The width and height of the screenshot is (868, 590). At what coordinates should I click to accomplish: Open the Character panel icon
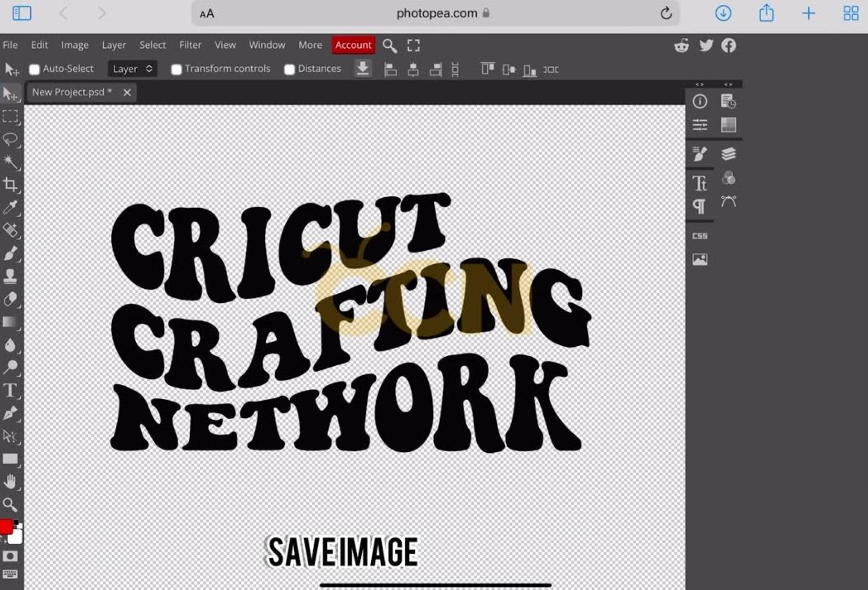coord(700,183)
